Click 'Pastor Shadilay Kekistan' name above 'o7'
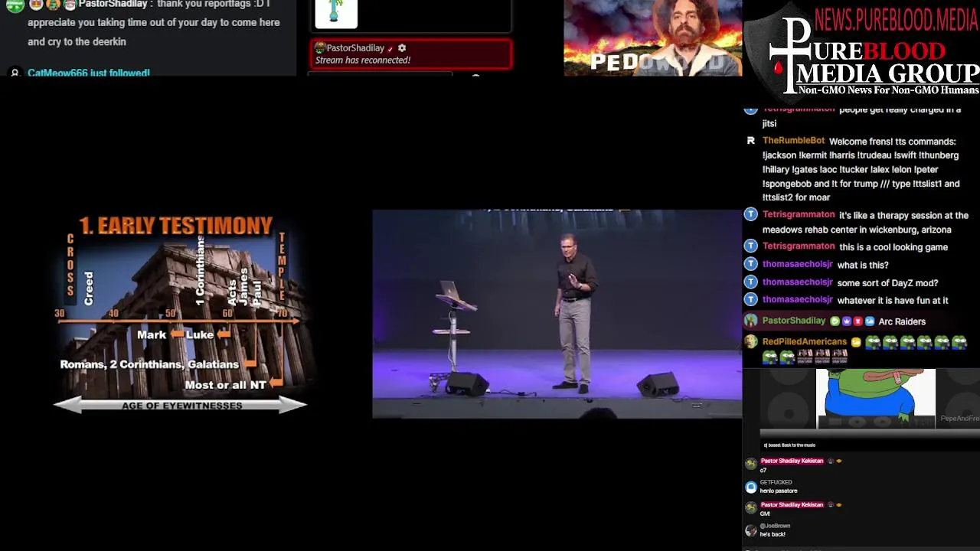980x551 pixels. [x=792, y=461]
